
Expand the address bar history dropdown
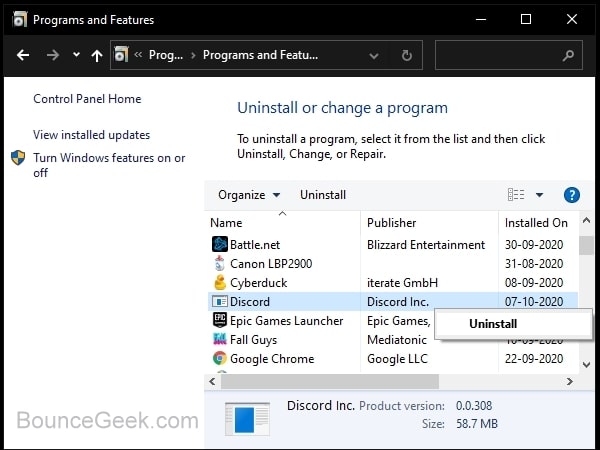376,56
